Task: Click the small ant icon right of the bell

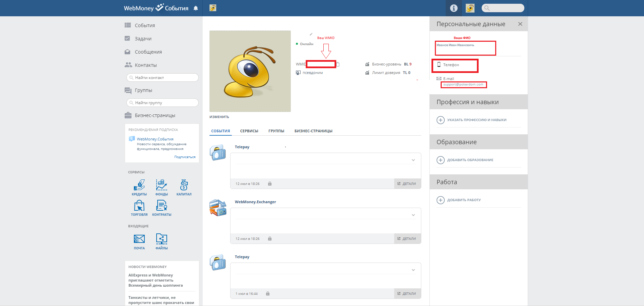Action: [213, 8]
